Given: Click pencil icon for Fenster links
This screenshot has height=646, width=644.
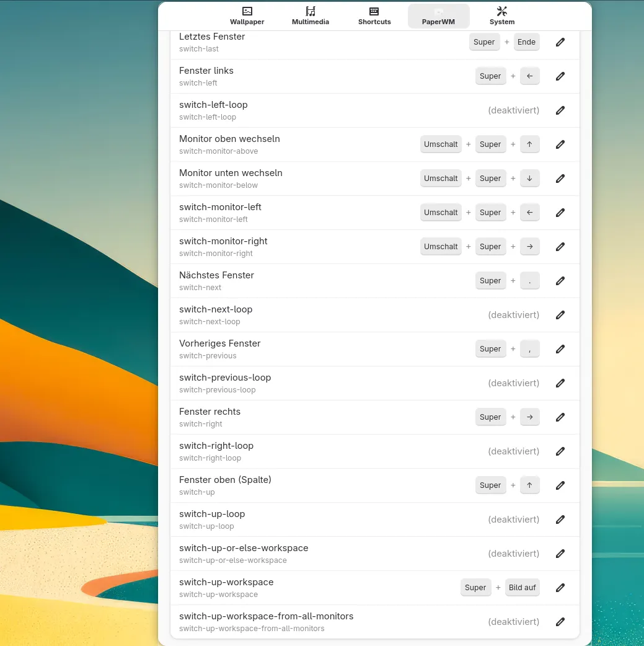Looking at the screenshot, I should click(560, 76).
